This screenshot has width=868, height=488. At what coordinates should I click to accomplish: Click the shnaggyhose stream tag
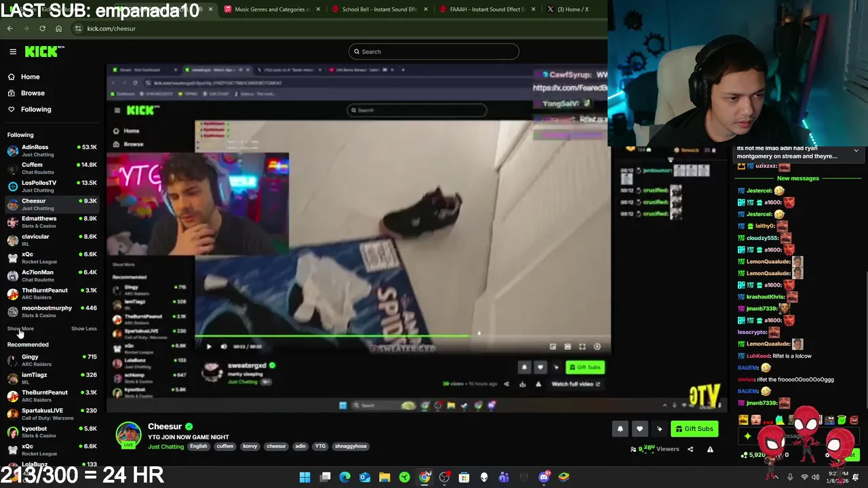(x=351, y=446)
